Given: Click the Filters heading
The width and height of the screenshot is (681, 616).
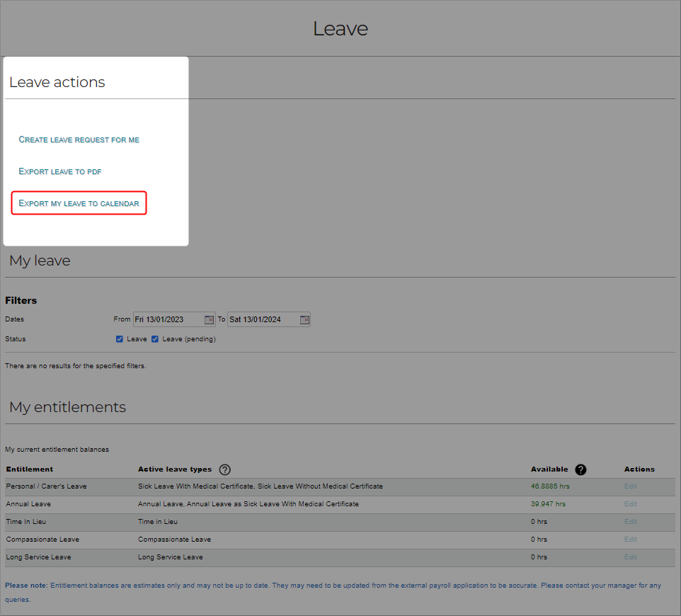Looking at the screenshot, I should (21, 300).
